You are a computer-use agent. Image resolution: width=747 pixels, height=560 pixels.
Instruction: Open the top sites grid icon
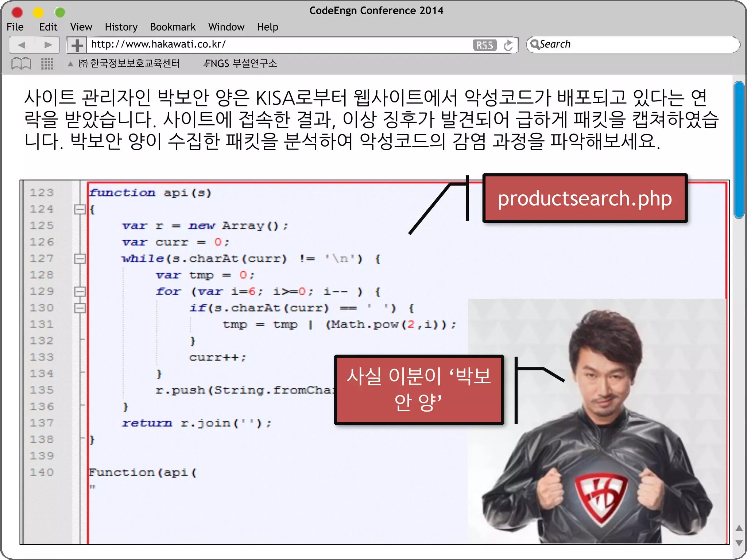[x=47, y=64]
